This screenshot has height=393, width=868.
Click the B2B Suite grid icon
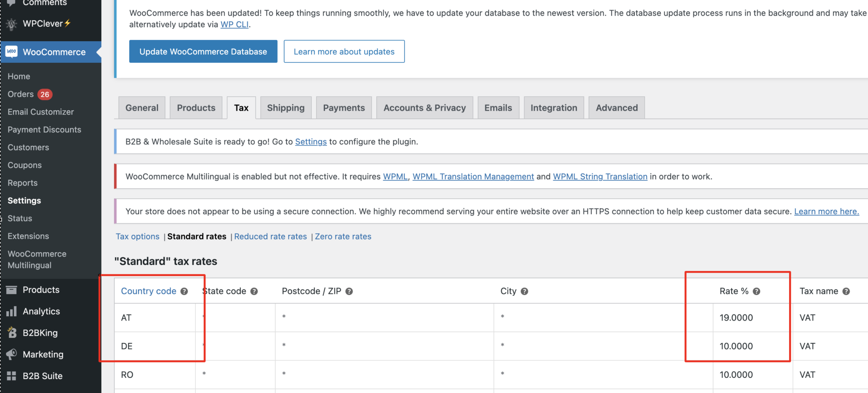pos(11,376)
